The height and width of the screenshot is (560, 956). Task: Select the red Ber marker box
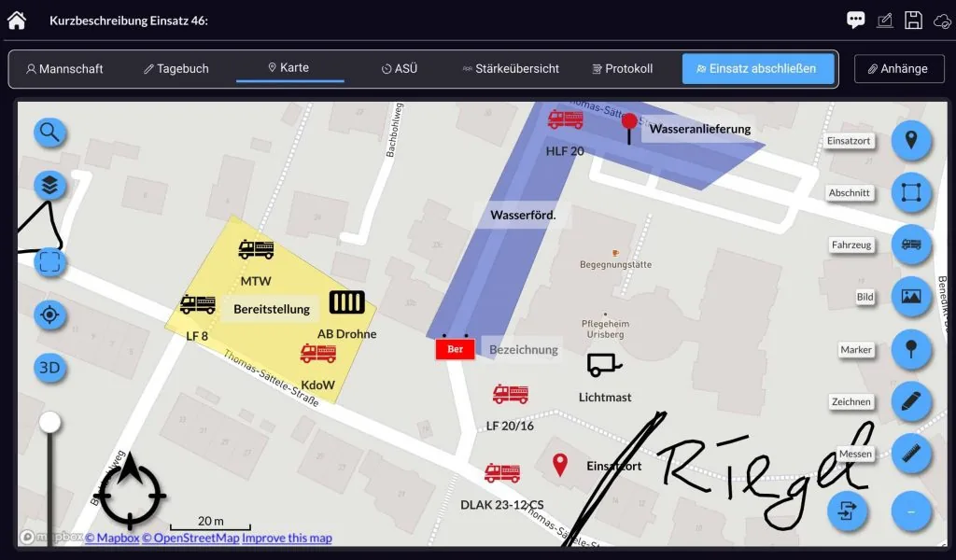coord(455,349)
